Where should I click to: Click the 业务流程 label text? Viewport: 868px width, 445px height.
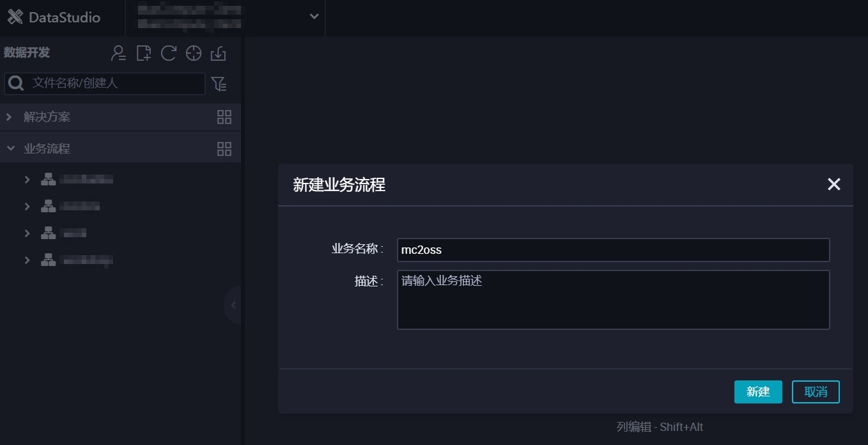click(47, 148)
